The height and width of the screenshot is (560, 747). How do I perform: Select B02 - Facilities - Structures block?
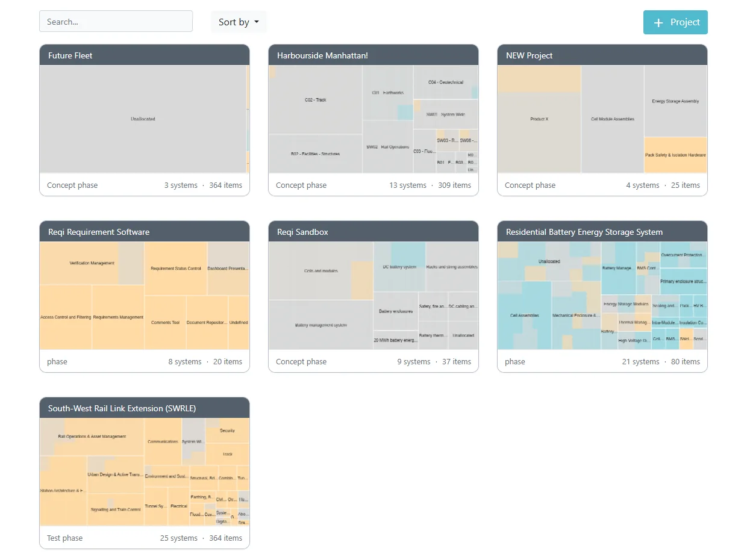pos(316,154)
